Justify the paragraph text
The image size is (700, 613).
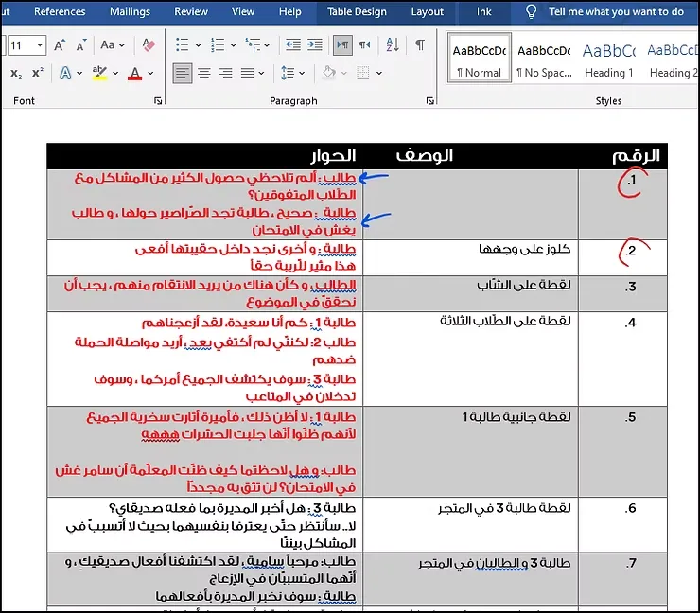[247, 73]
